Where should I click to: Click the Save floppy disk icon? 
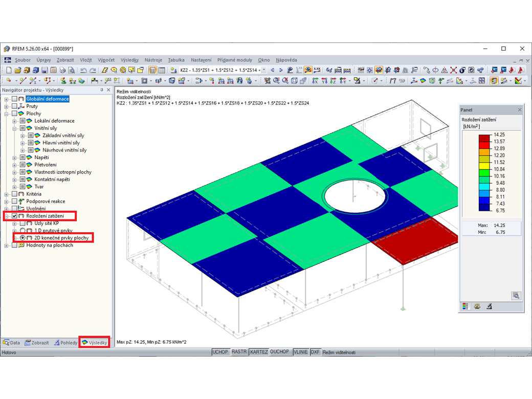coord(45,70)
